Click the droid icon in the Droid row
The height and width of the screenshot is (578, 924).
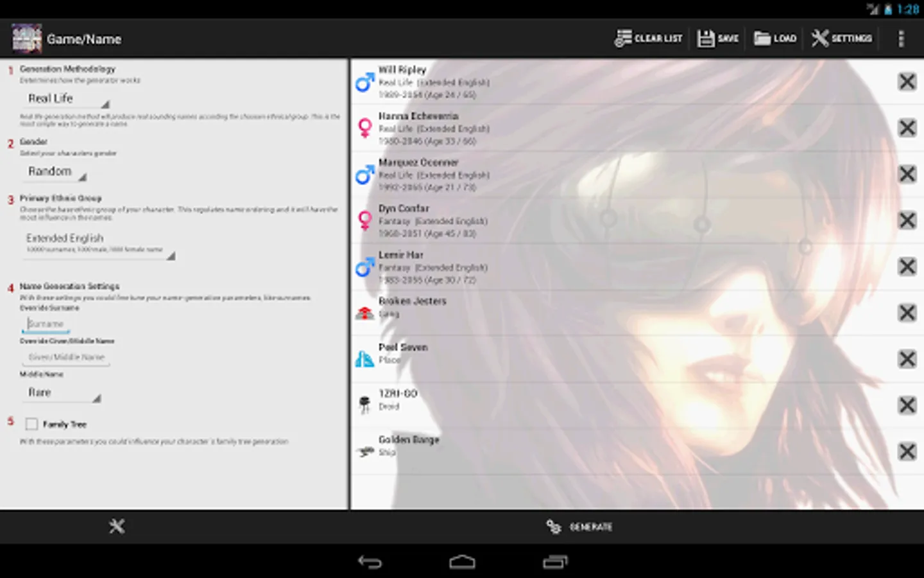pyautogui.click(x=365, y=405)
